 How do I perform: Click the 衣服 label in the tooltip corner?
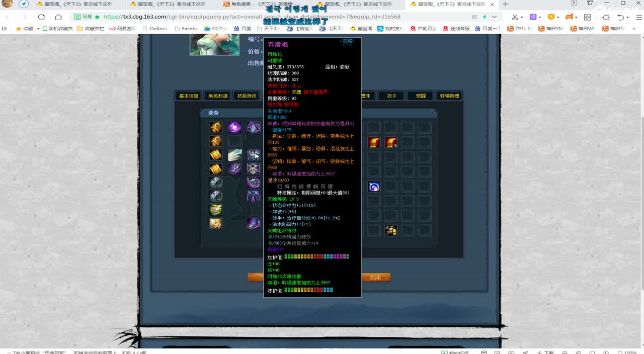coord(347,41)
